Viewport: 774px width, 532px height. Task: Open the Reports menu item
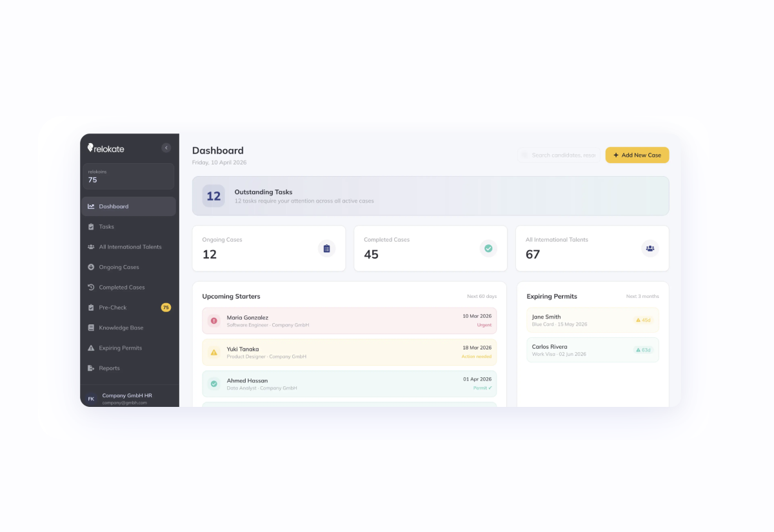tap(128, 368)
